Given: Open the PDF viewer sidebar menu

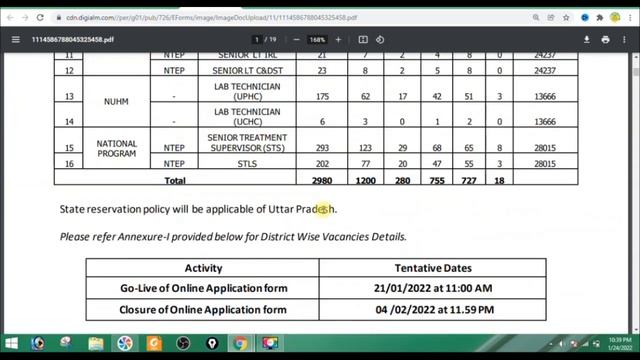Looking at the screenshot, I should (16, 40).
